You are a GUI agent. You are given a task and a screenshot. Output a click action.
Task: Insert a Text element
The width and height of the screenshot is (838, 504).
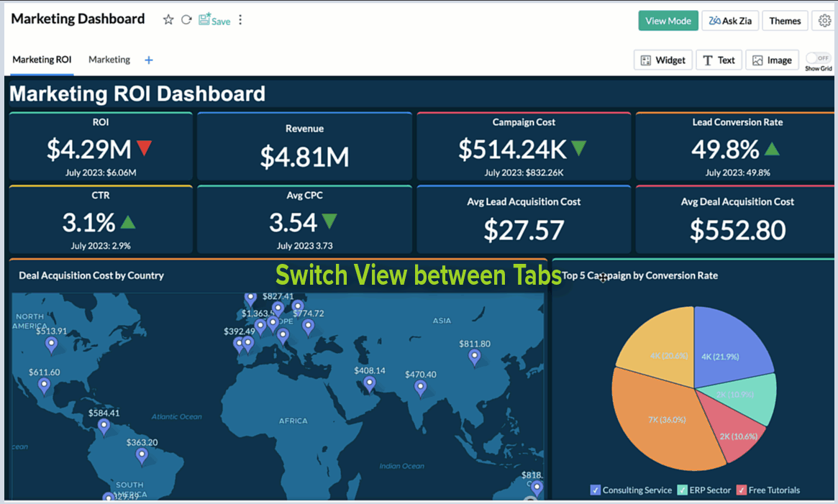point(719,60)
